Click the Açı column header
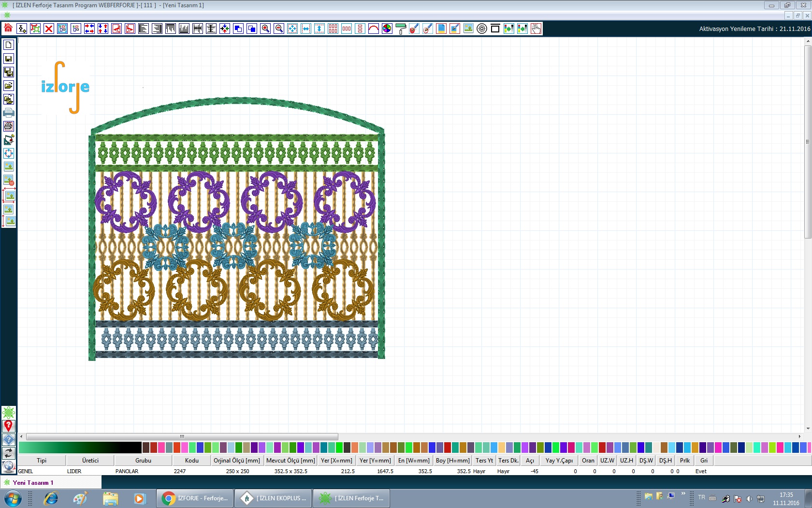Image resolution: width=812 pixels, height=508 pixels. pos(530,461)
